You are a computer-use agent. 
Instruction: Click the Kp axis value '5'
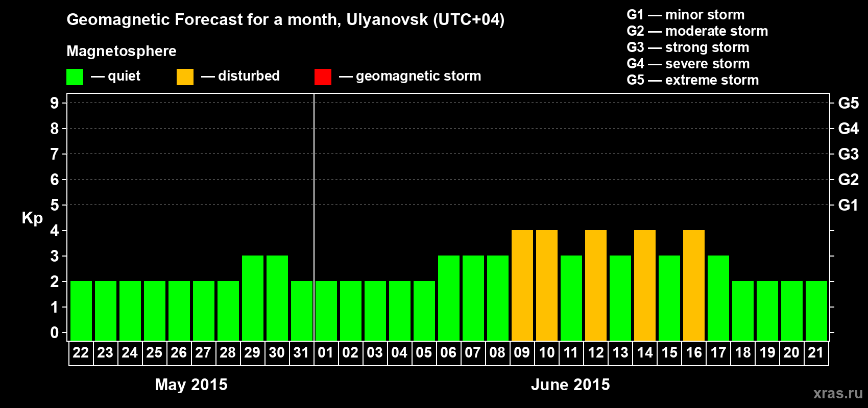[x=55, y=205]
